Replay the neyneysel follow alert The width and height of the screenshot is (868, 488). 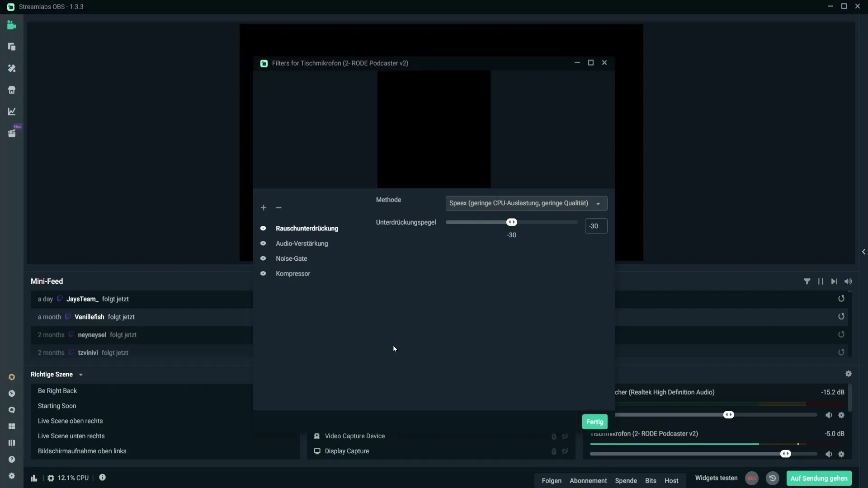click(x=841, y=334)
